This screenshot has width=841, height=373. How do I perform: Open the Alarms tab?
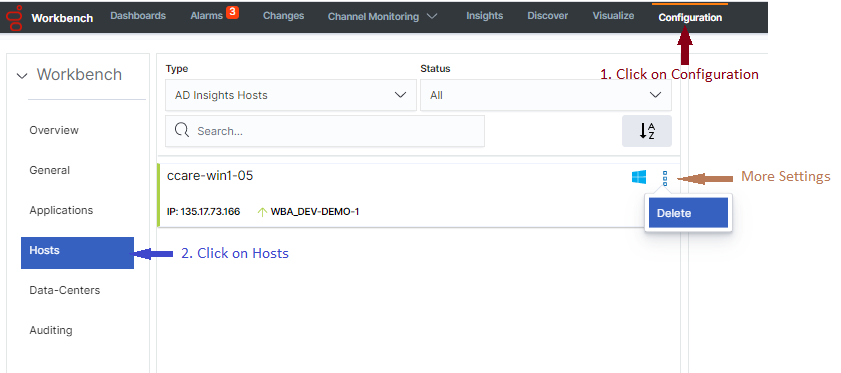(x=206, y=16)
